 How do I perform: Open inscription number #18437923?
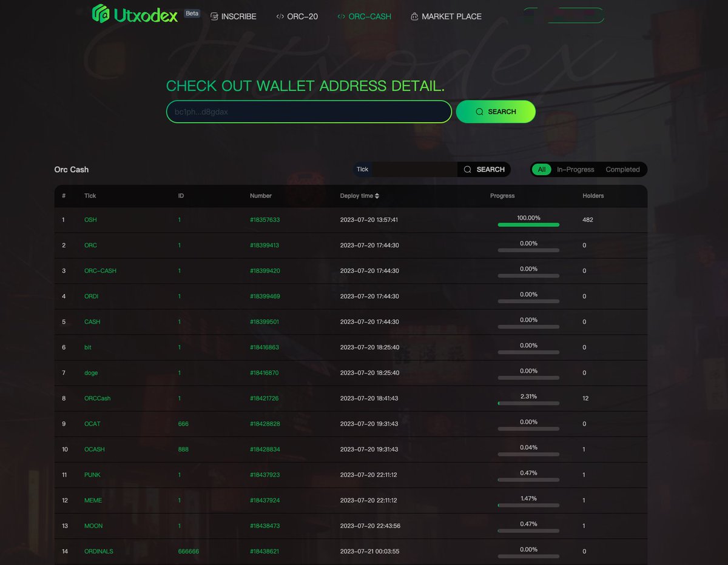(265, 475)
